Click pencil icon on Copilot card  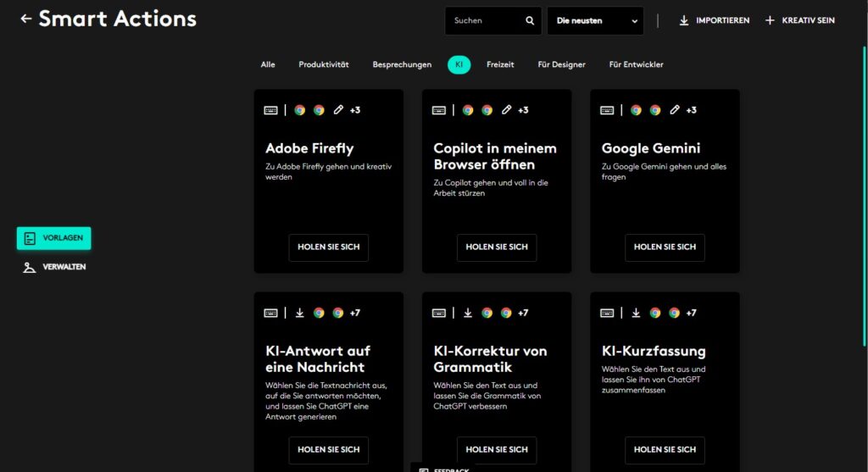click(507, 109)
